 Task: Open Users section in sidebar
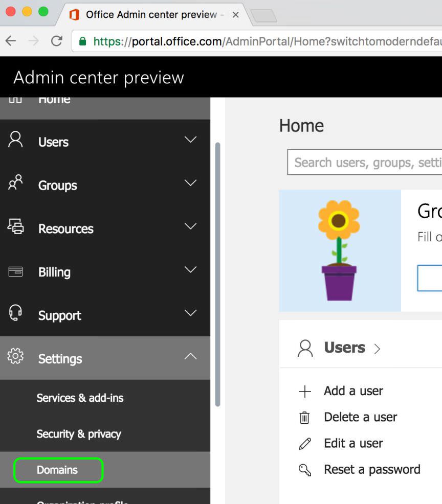coord(105,141)
